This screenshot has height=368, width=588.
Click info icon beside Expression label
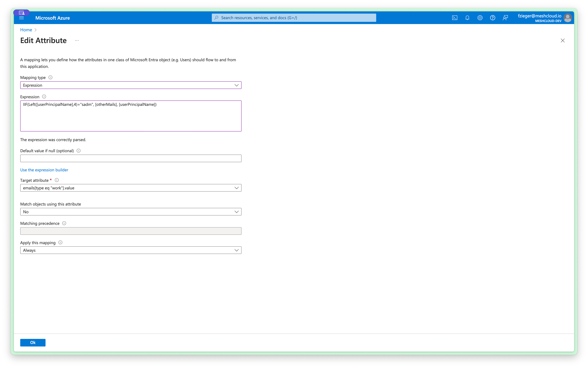tap(44, 97)
